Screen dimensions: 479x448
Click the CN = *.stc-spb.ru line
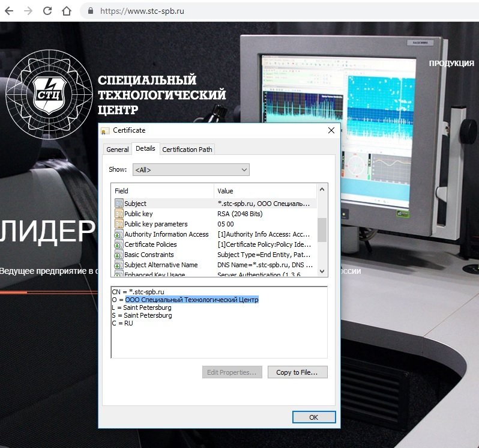click(x=138, y=291)
